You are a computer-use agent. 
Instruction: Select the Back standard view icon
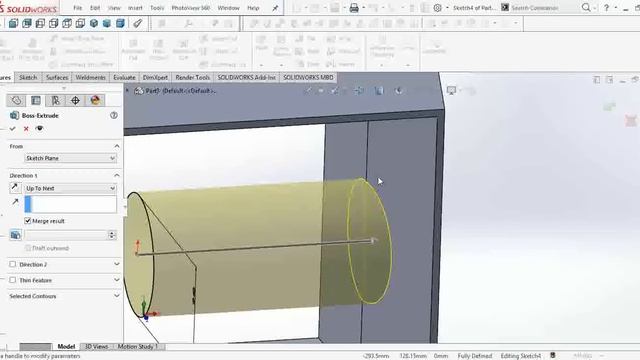click(x=27, y=23)
